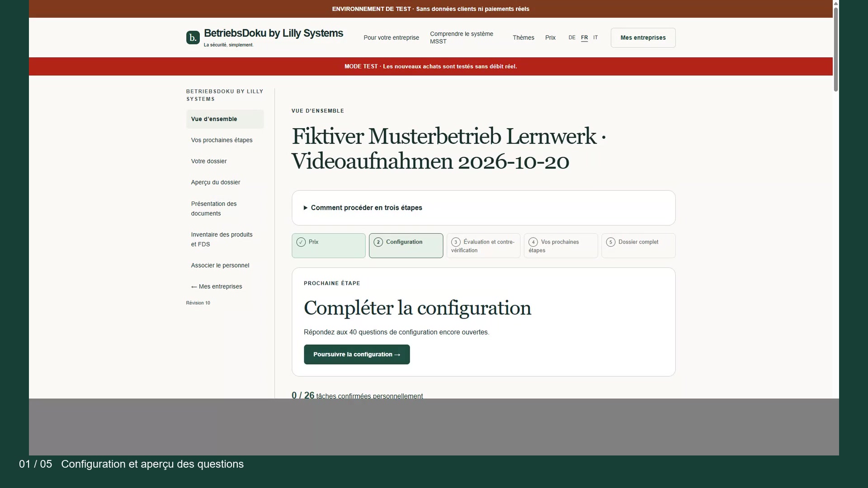Open 'Inventaire des produits et FDS'
Image resolution: width=868 pixels, height=488 pixels.
click(x=225, y=239)
